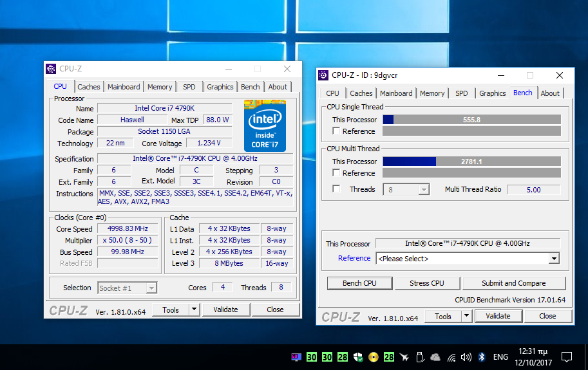
Task: Click Validate in left CPU-Z window
Action: (226, 310)
